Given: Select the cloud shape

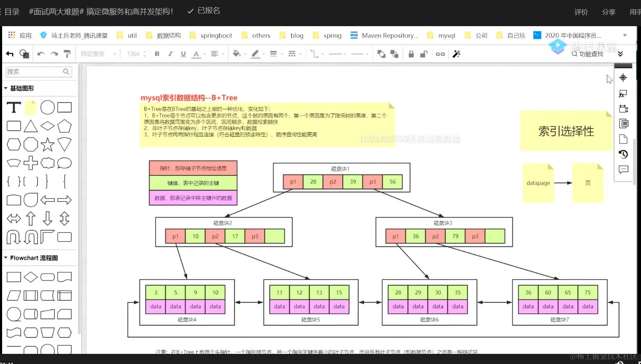Looking at the screenshot, I should pyautogui.click(x=48, y=163).
